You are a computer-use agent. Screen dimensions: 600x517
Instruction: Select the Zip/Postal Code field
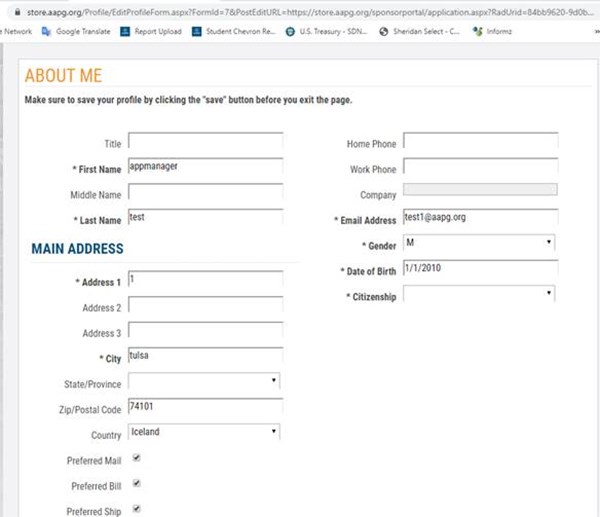[205, 407]
